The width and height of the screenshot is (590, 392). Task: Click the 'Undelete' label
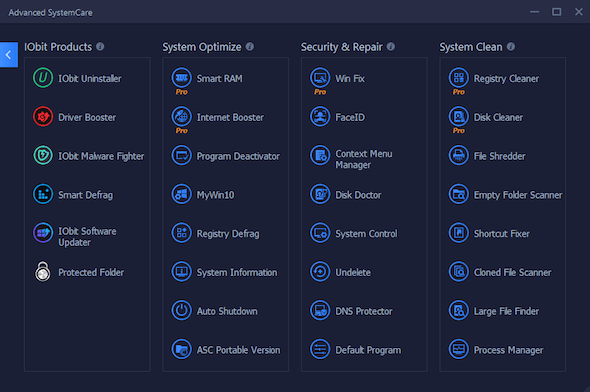[353, 272]
